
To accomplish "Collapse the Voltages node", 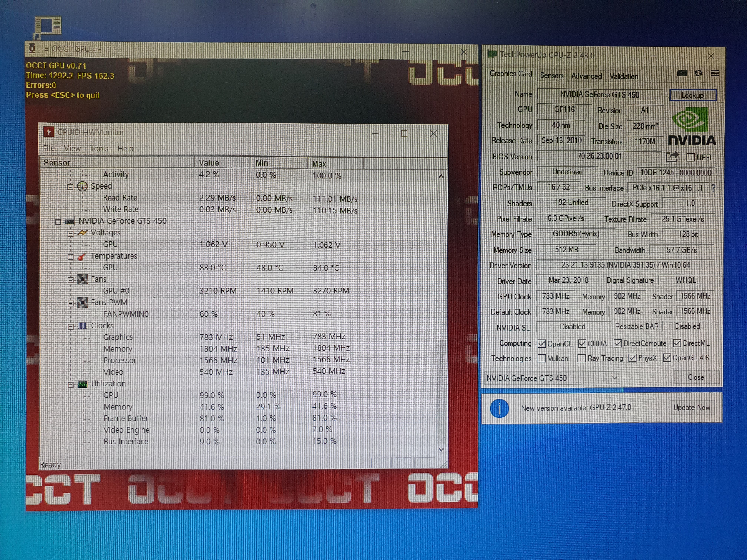I will point(70,234).
